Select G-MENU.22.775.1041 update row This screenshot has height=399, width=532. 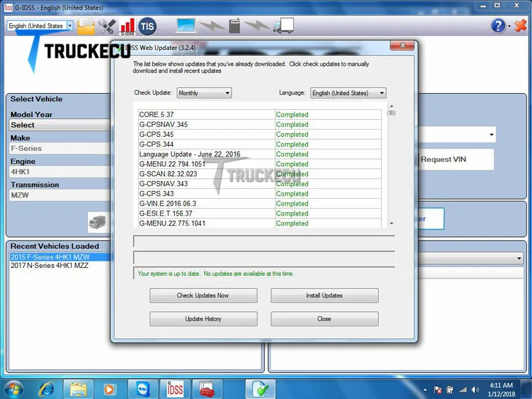259,223
